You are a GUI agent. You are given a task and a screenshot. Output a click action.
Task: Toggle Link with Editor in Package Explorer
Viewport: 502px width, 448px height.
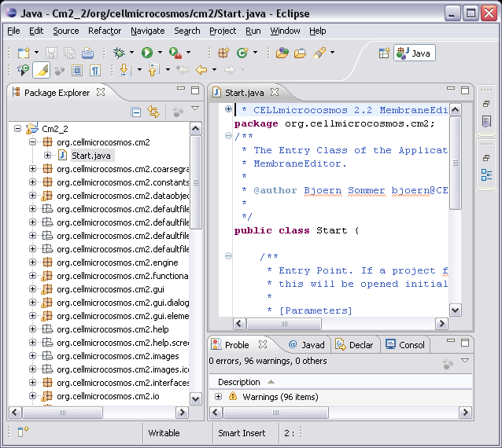153,112
